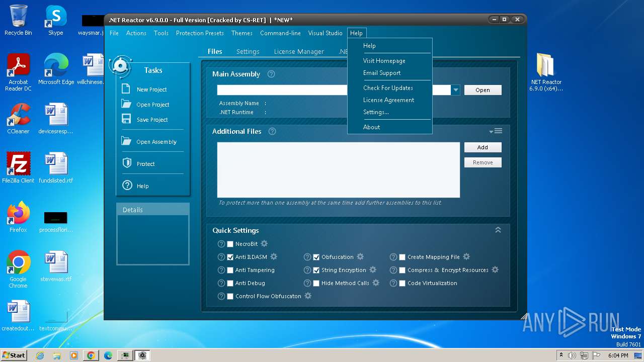Open the Recycle Bin desktop icon
This screenshot has height=362, width=644.
click(x=18, y=21)
